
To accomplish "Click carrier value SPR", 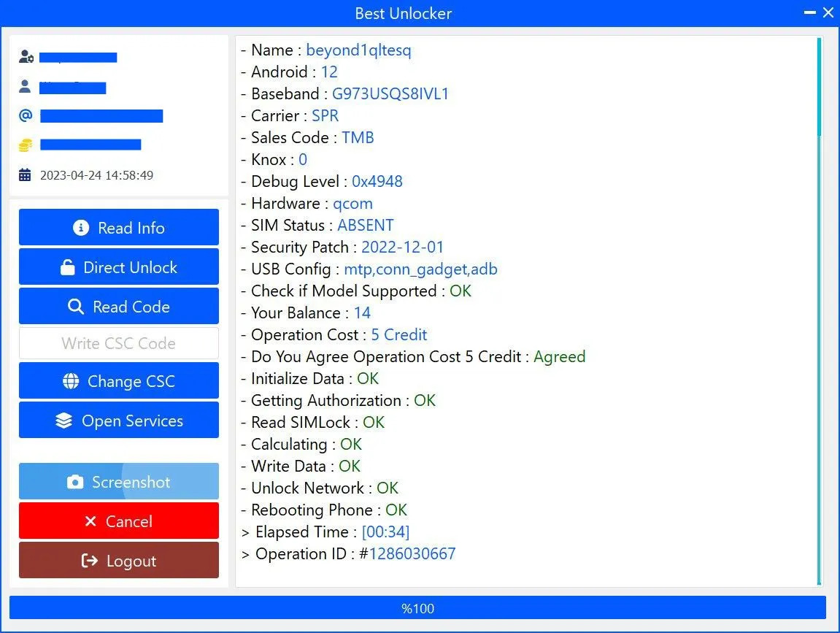I will click(x=325, y=116).
